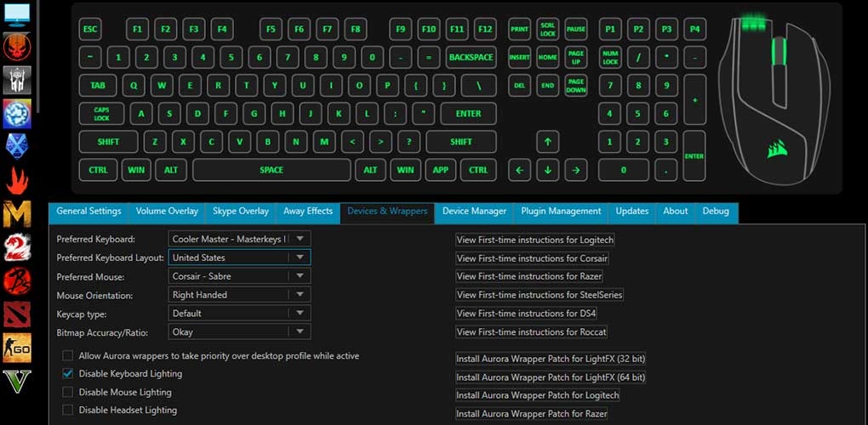Click the P1 macro key

(x=610, y=29)
